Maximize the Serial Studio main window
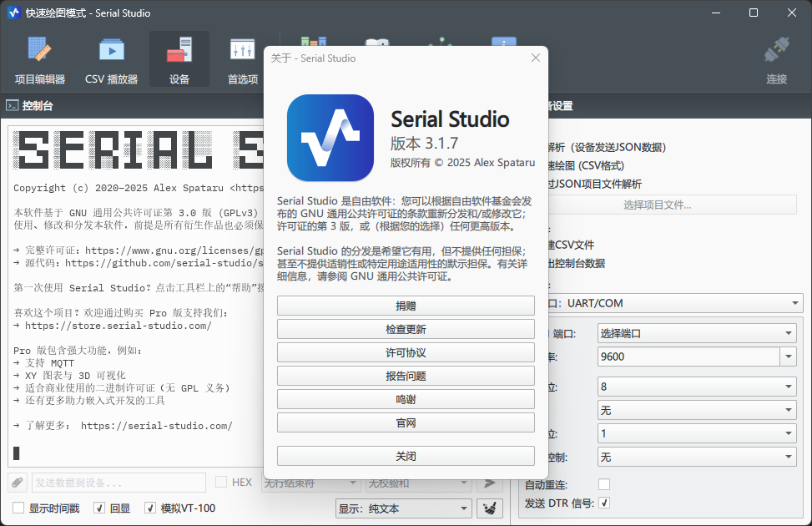Image resolution: width=812 pixels, height=526 pixels. [754, 13]
